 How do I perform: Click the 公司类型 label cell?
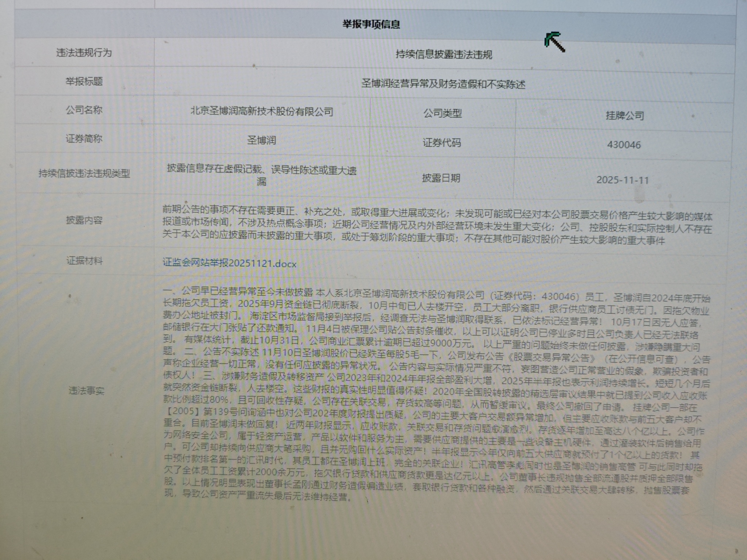[x=442, y=113]
